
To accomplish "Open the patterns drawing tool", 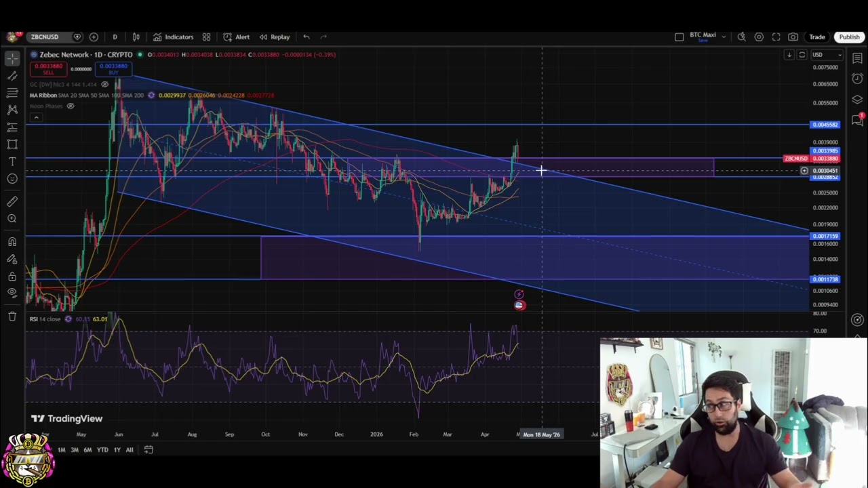I will pos(12,109).
